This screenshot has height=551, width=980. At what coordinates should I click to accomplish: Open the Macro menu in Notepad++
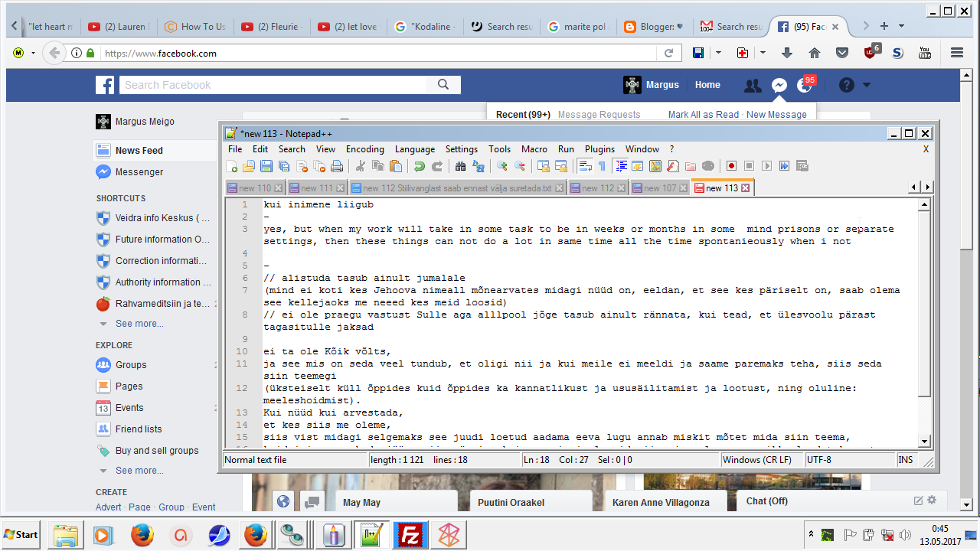point(534,149)
